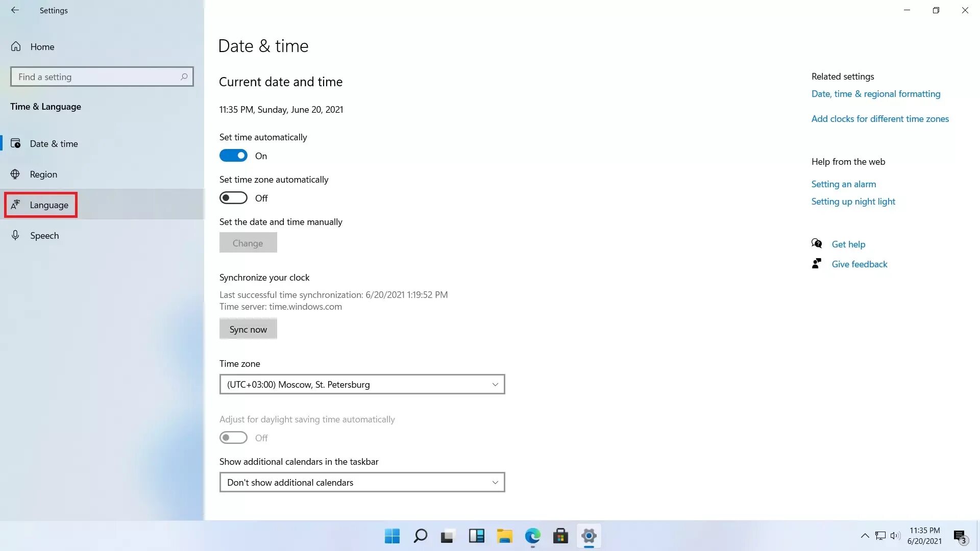Go to the Region settings page
This screenshot has height=551, width=980.
(43, 174)
